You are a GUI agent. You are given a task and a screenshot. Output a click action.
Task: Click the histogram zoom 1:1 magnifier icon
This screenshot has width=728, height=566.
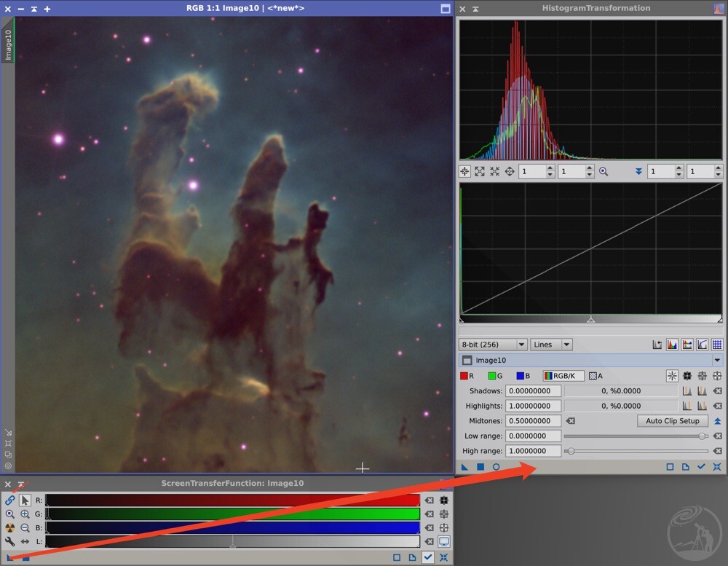point(604,171)
